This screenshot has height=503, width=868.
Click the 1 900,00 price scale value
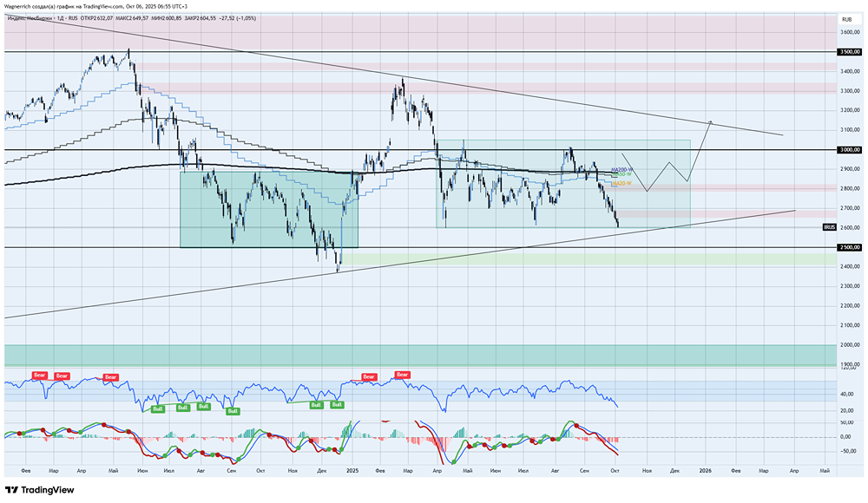click(x=850, y=364)
